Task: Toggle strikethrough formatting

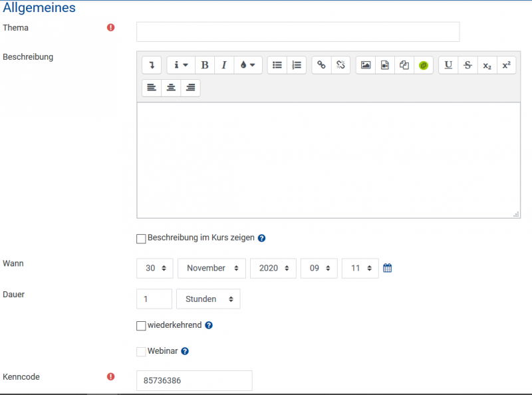Action: point(467,65)
